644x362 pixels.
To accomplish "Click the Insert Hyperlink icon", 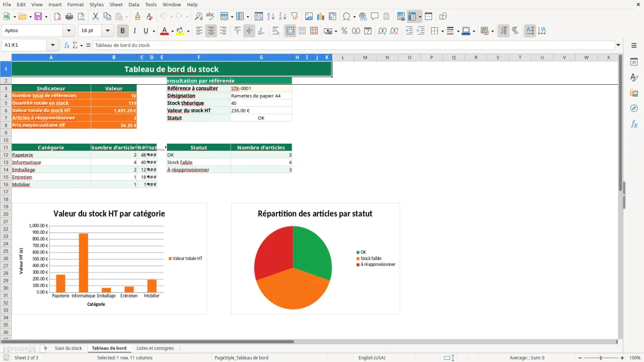I will click(363, 17).
